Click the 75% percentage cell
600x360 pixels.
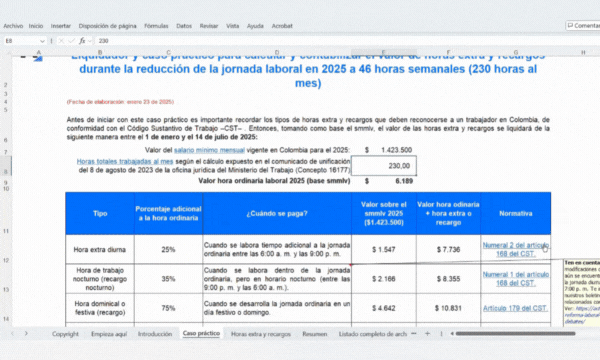[168, 308]
